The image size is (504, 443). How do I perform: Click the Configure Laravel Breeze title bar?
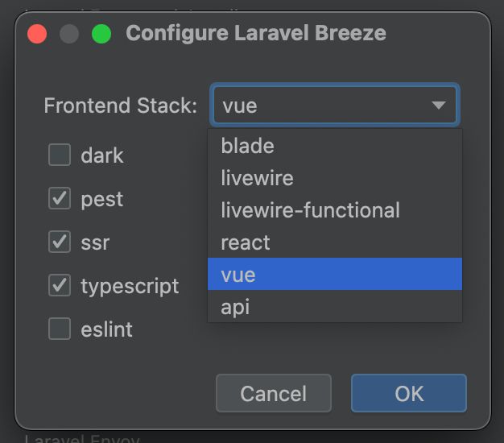point(256,33)
